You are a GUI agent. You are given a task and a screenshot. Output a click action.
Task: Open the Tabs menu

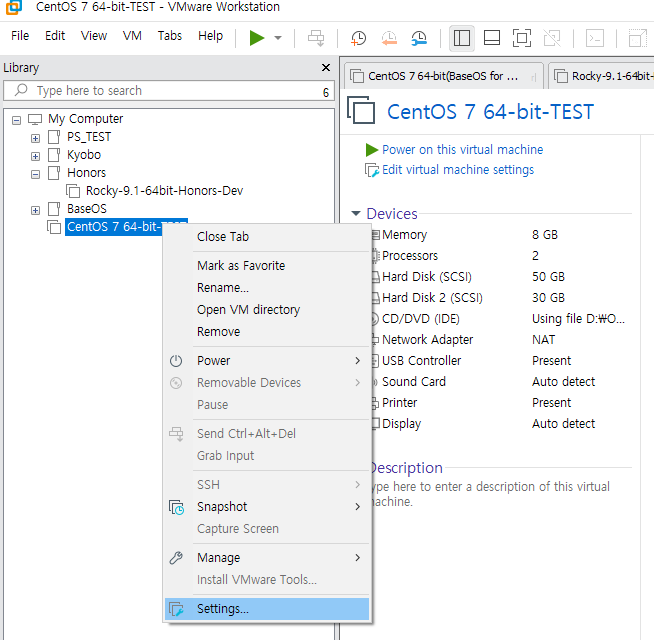(170, 36)
